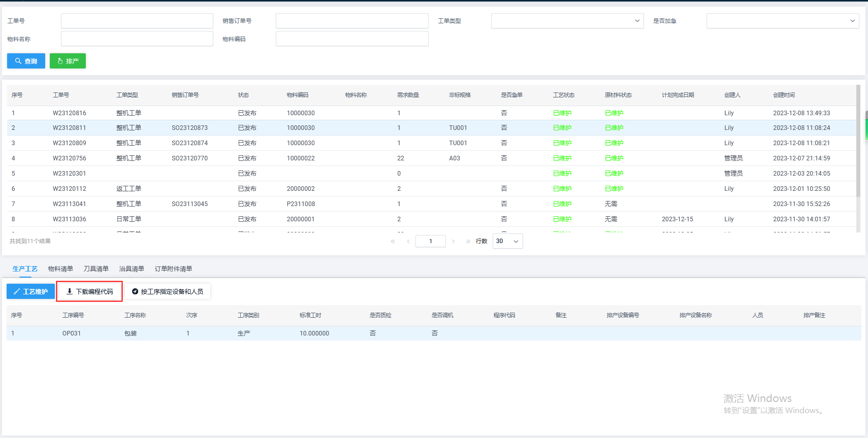Open the 刀具清单 tab
Viewport: 868px width, 438px height.
(96, 268)
